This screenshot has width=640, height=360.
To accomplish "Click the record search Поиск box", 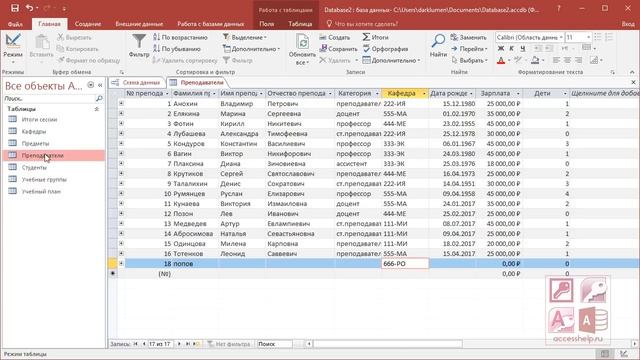I will [275, 344].
